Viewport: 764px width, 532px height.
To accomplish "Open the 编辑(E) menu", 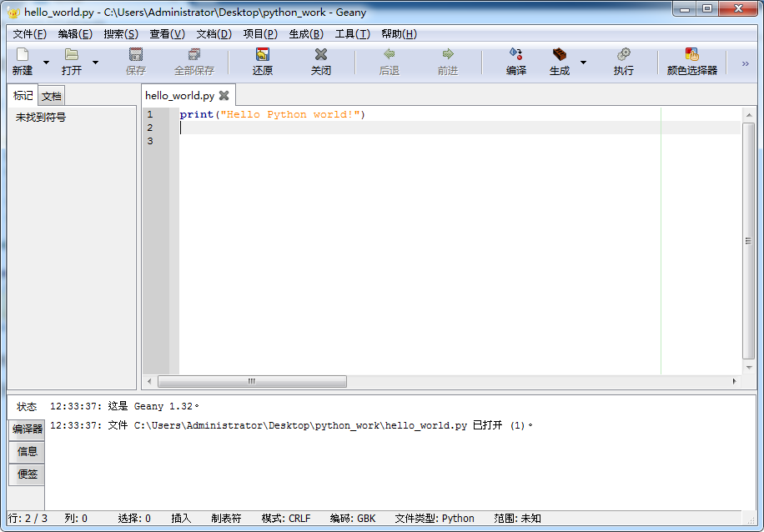I will 75,34.
